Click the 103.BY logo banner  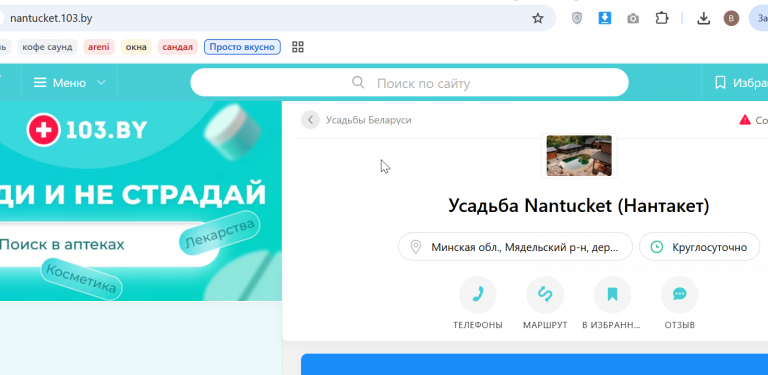pyautogui.click(x=87, y=130)
